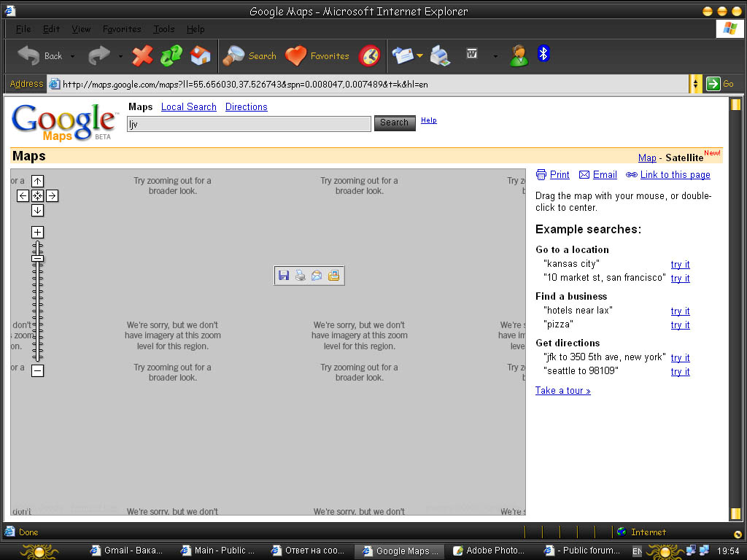Email image via floating image toolbar icon
This screenshot has width=747, height=560.
pos(317,275)
